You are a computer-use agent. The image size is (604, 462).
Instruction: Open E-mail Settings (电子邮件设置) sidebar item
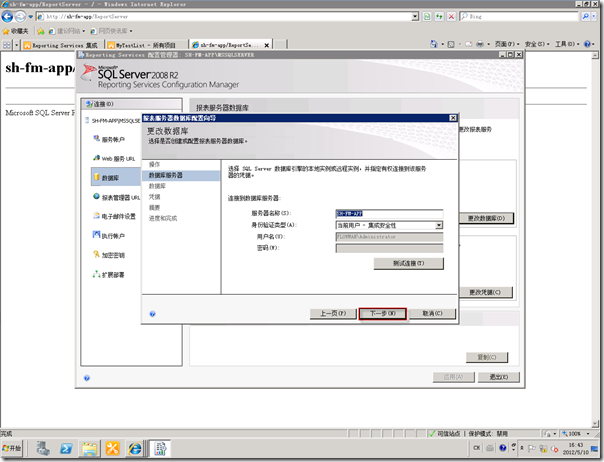[114, 216]
